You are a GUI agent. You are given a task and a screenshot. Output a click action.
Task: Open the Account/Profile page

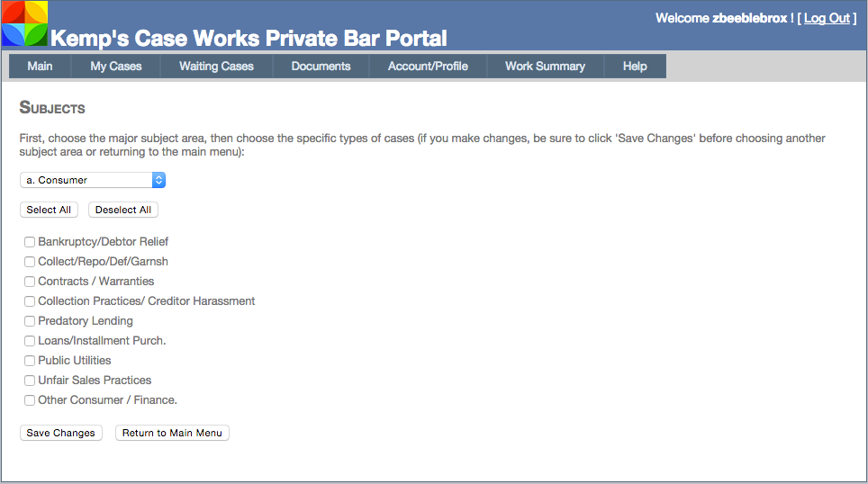(x=428, y=66)
